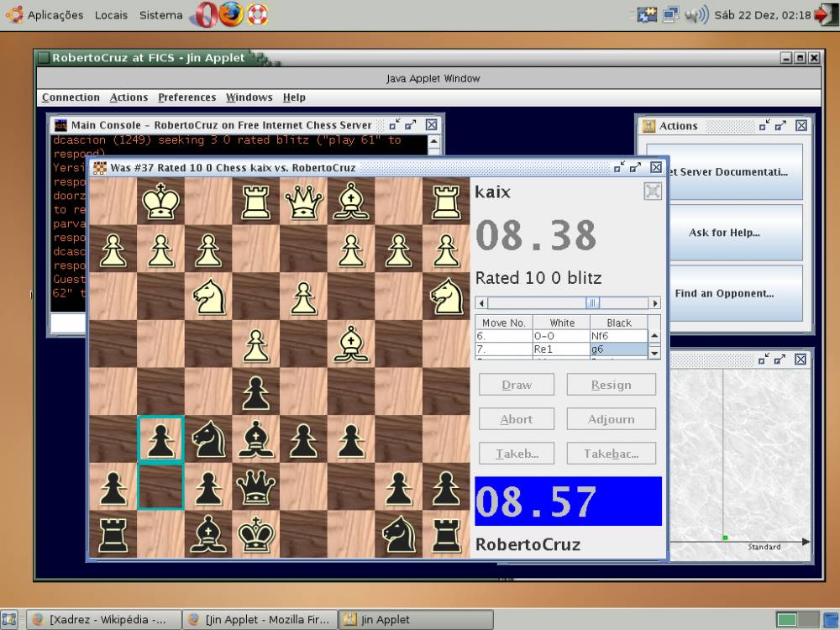Open the Help menu

pos(294,97)
